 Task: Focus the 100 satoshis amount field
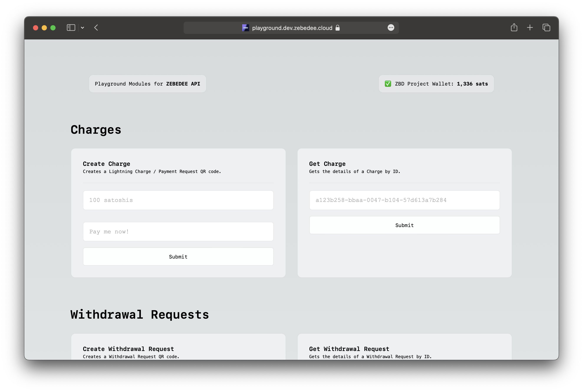tap(178, 200)
